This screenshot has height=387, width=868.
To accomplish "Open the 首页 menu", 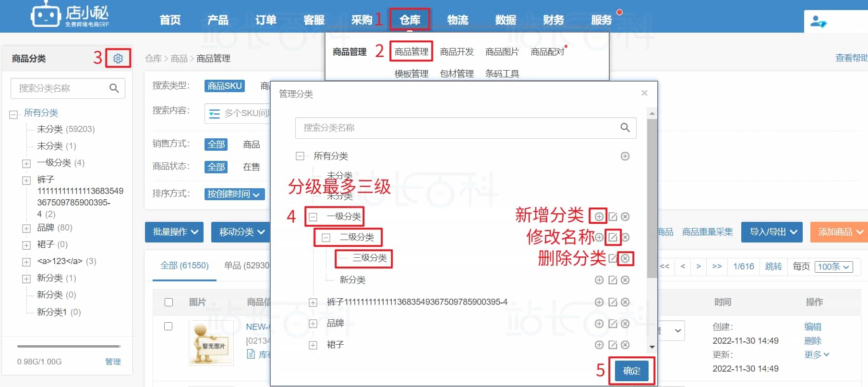I will [x=170, y=20].
